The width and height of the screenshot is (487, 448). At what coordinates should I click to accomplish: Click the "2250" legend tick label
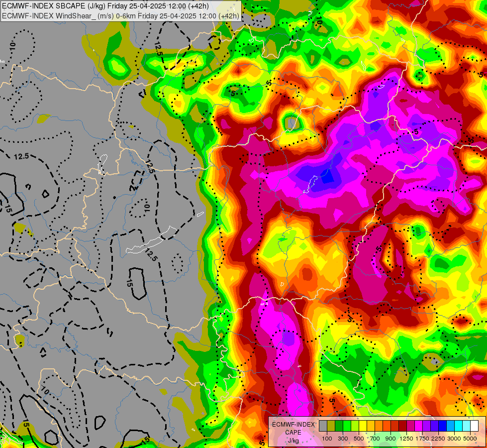click(x=438, y=439)
